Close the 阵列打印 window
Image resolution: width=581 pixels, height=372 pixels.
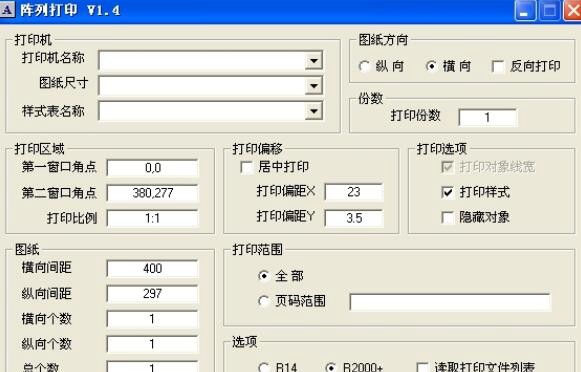572,10
